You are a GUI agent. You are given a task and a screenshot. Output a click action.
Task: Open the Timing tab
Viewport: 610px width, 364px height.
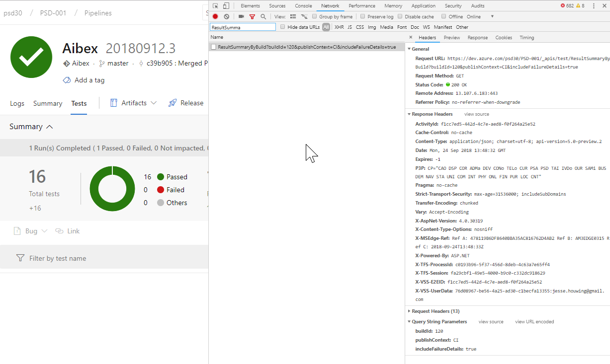(x=527, y=37)
